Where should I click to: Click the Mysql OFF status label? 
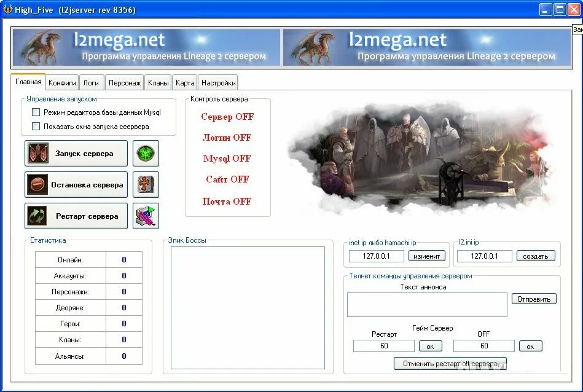click(227, 159)
